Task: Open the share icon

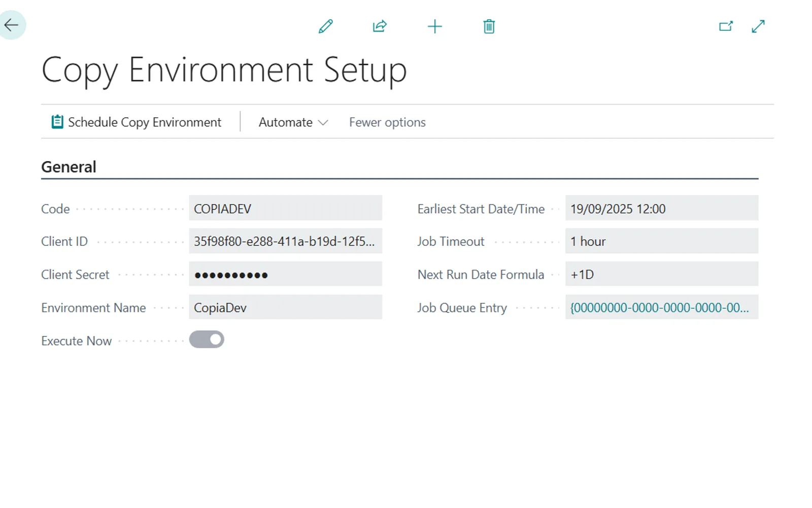Action: [380, 26]
